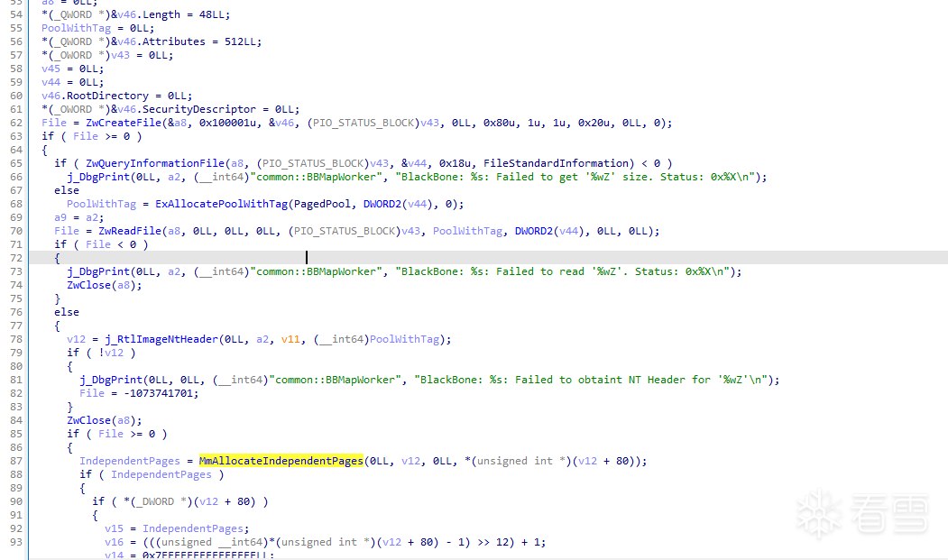This screenshot has width=948, height=560.
Task: Click the v46.RootDirectory assignment
Action: click(95, 96)
